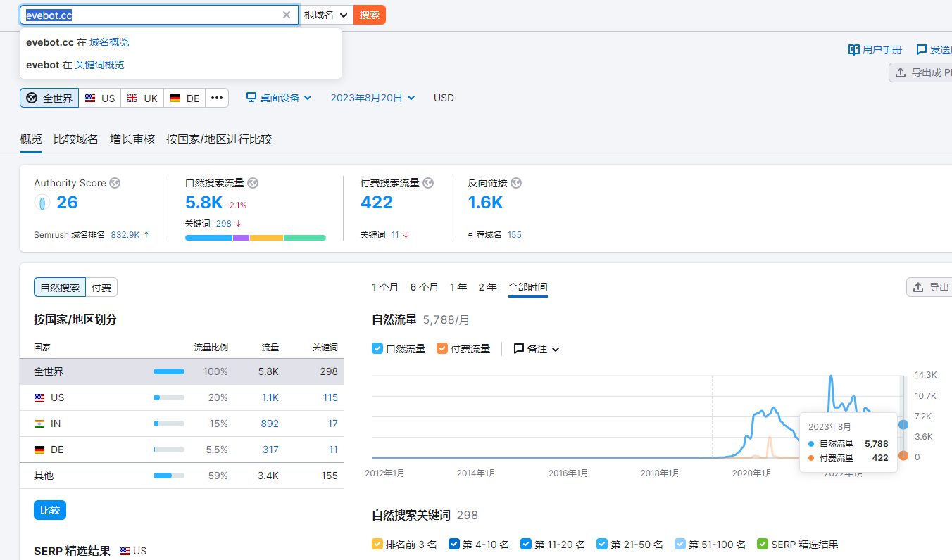Select the DE flag database

184,98
